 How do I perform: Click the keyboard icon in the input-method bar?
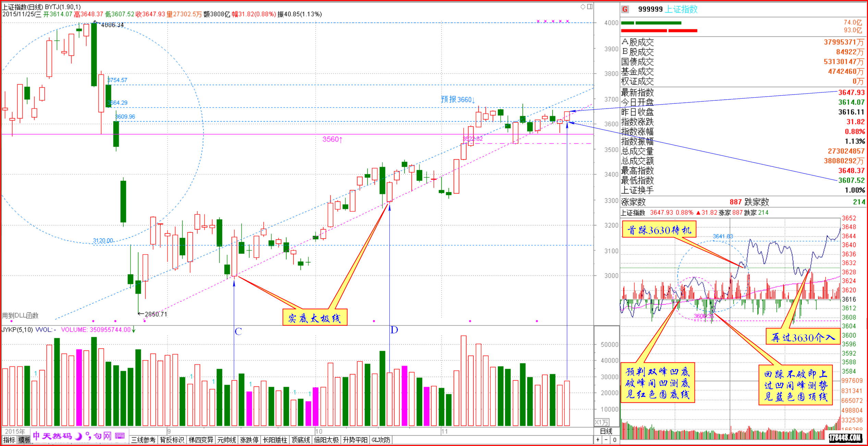120,436
